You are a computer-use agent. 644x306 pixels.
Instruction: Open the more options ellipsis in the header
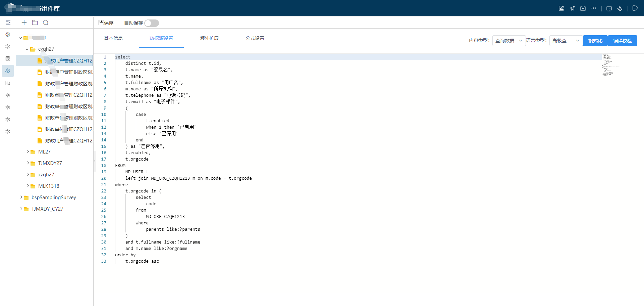pyautogui.click(x=594, y=8)
